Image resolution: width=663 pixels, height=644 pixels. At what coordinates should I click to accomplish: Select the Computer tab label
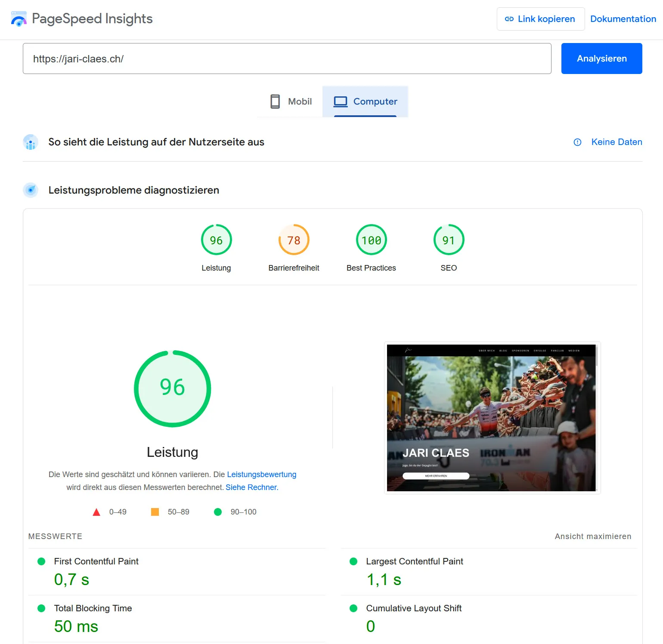pos(375,102)
